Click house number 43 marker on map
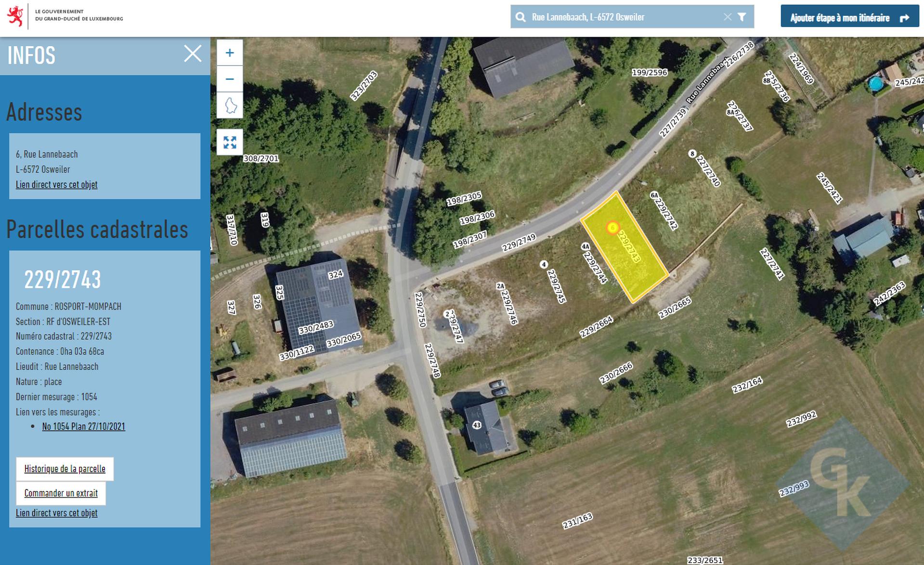The image size is (924, 565). [477, 425]
